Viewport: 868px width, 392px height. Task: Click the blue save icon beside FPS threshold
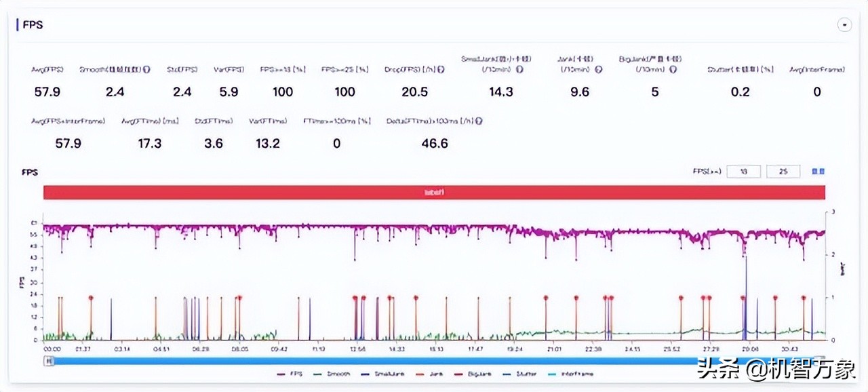click(818, 172)
